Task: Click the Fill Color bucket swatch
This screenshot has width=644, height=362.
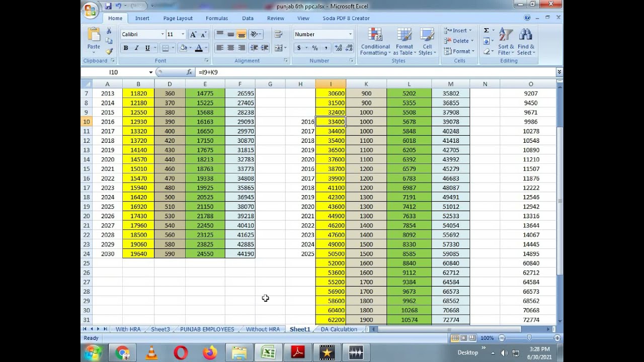Action: point(183,48)
